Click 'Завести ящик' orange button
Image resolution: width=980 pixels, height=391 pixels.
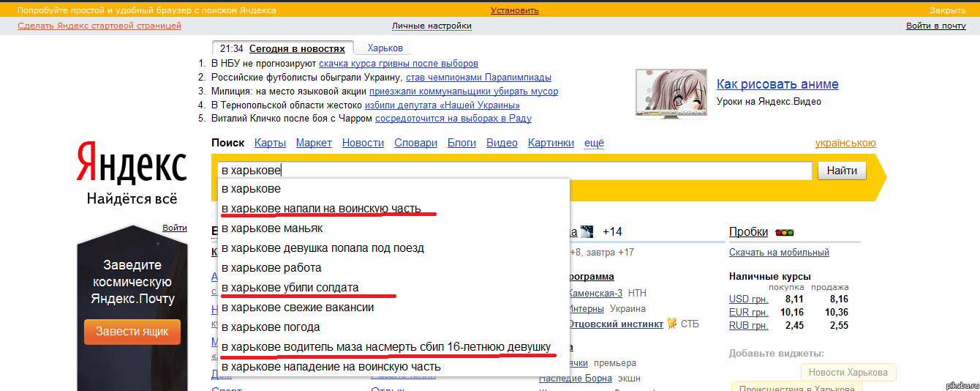132,332
